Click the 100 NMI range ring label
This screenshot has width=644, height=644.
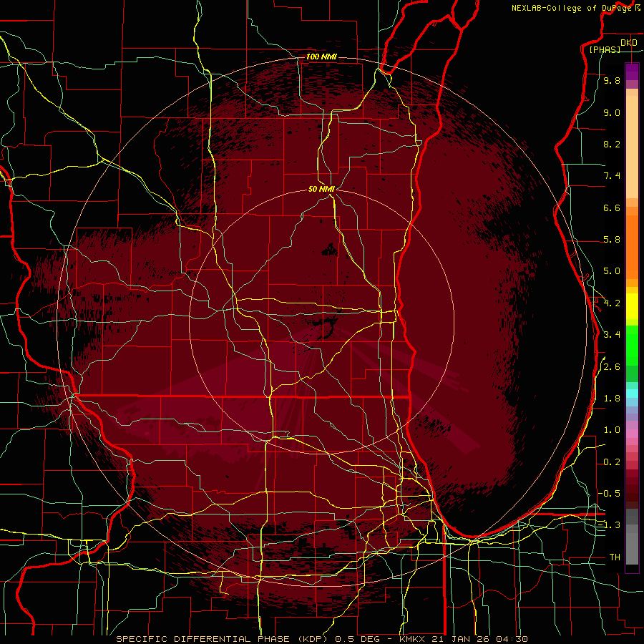[x=321, y=57]
